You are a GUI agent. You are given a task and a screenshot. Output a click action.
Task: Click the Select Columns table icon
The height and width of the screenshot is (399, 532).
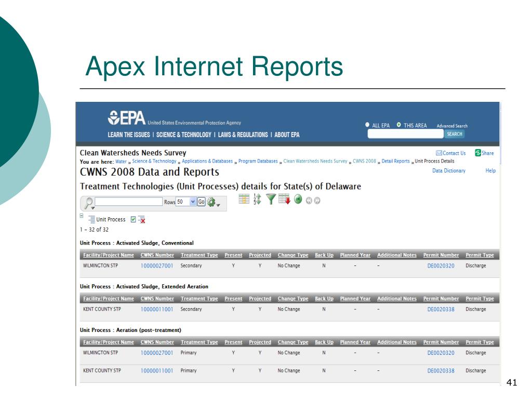pyautogui.click(x=244, y=199)
